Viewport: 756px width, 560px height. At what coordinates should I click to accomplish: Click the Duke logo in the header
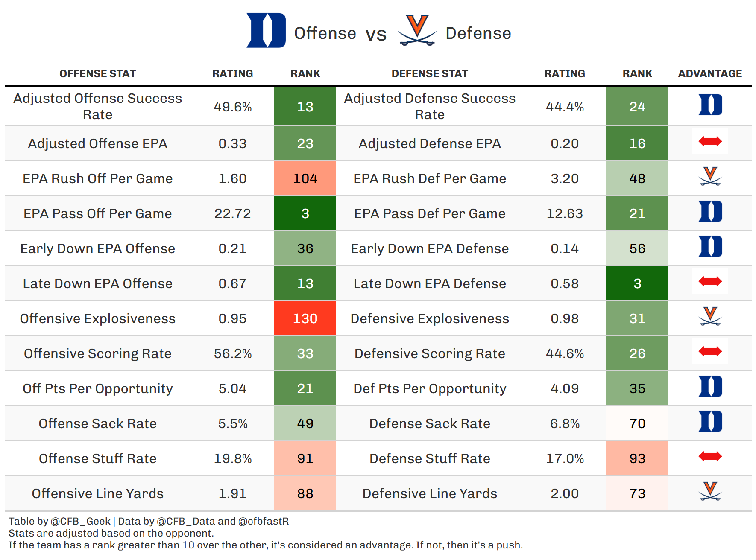pos(266,30)
